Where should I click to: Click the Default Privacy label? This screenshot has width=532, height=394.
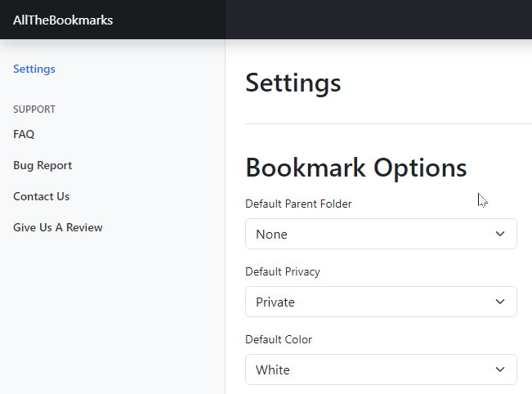(283, 272)
